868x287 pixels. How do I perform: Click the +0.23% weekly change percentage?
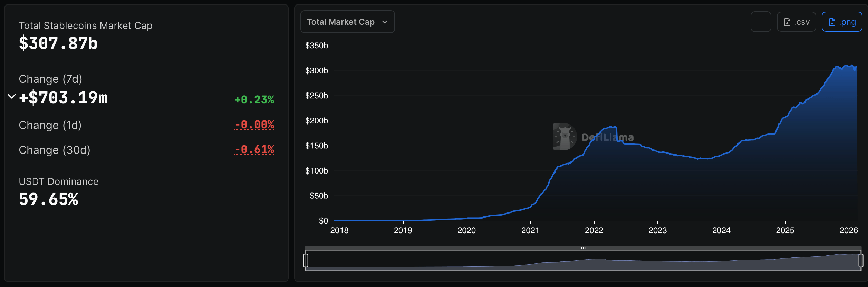point(254,100)
